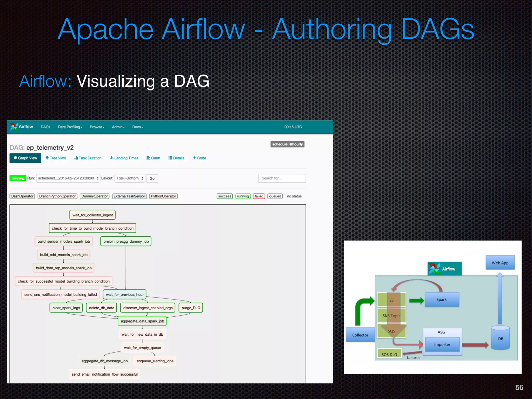The image size is (532, 399).
Task: Select the enqueue_alerting_jobs node
Action: pyautogui.click(x=155, y=361)
